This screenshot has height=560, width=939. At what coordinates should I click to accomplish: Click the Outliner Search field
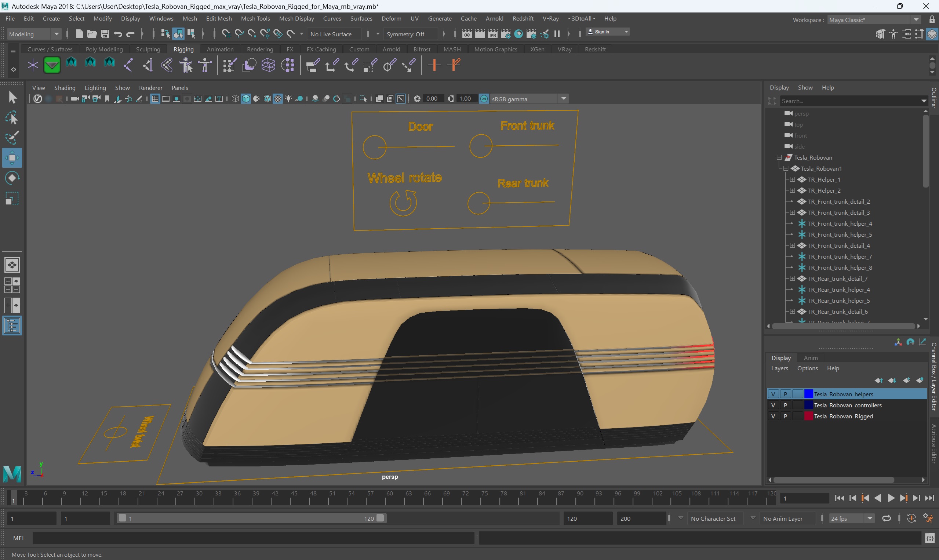tap(854, 101)
